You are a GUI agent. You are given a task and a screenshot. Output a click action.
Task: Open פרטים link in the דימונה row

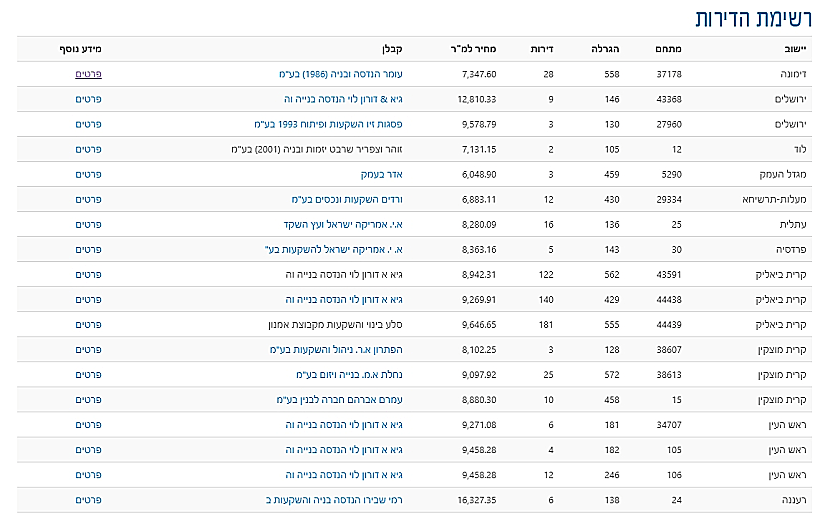pos(89,74)
